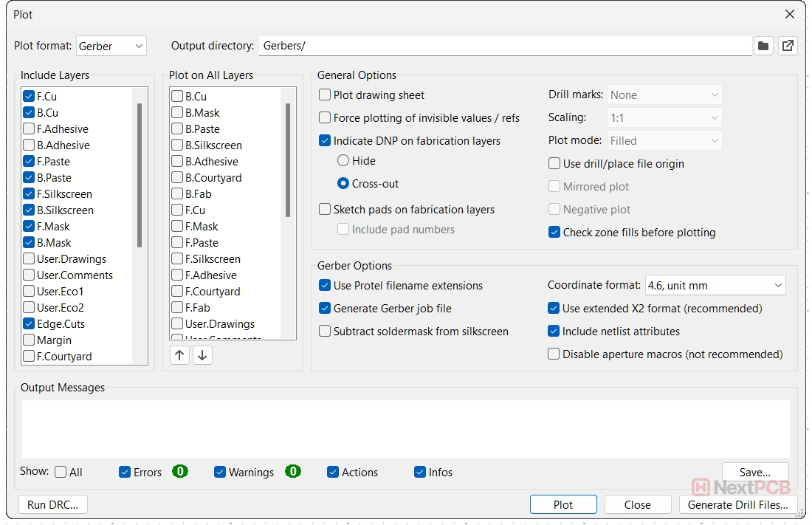
Task: Expand the Coordinate format dropdown
Action: (x=715, y=285)
